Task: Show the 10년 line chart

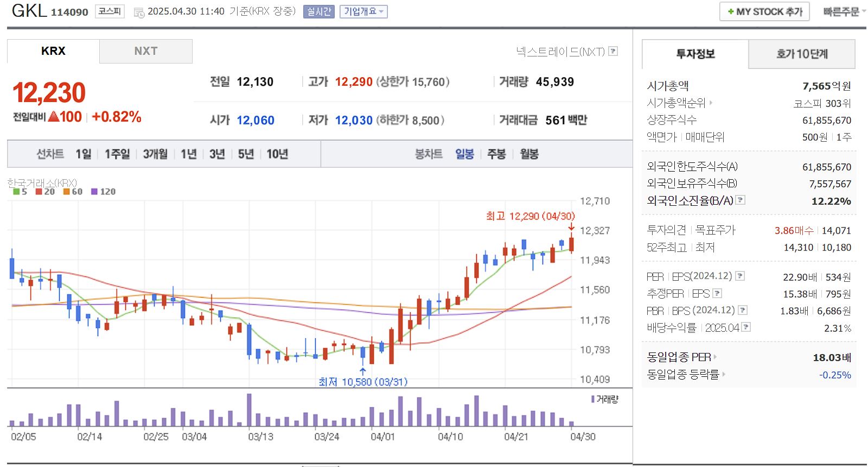Action: click(277, 154)
